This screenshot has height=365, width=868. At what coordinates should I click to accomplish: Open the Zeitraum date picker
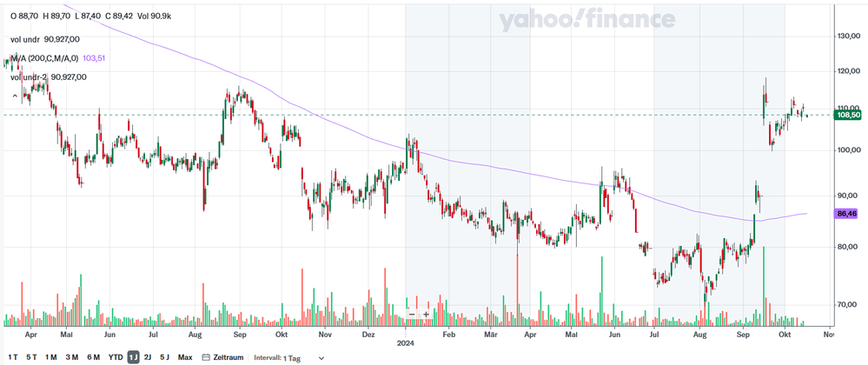click(222, 357)
